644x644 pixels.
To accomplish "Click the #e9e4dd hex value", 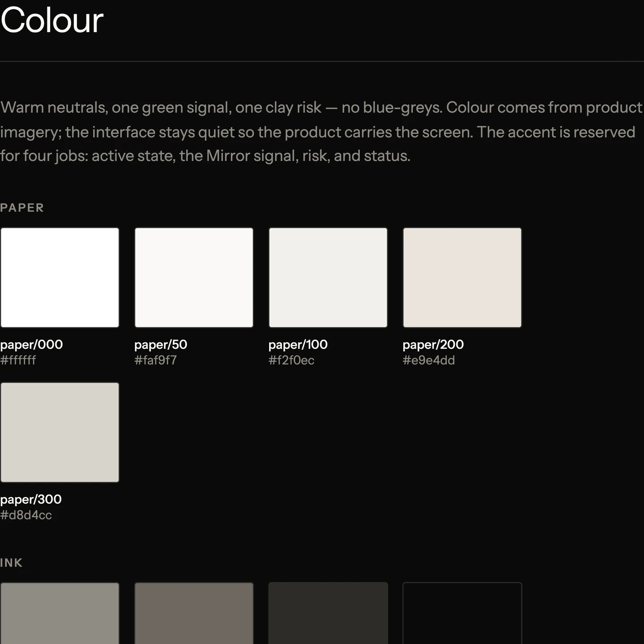I will pos(428,360).
